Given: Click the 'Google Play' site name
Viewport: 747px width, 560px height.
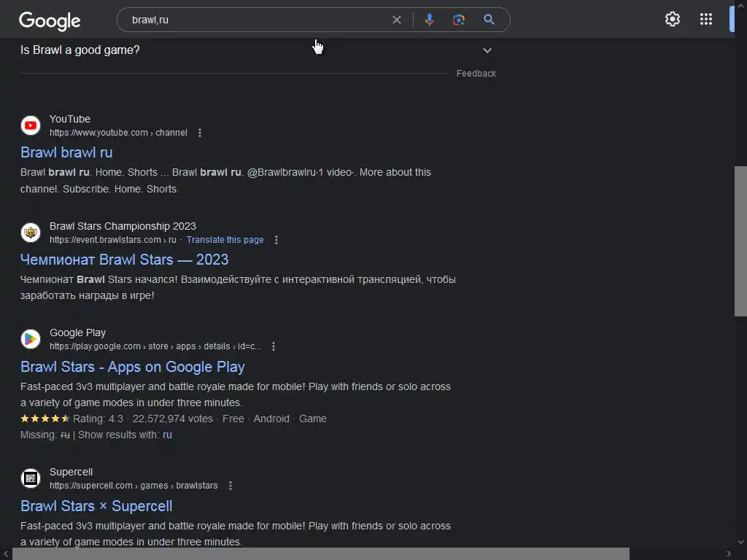Looking at the screenshot, I should (77, 332).
